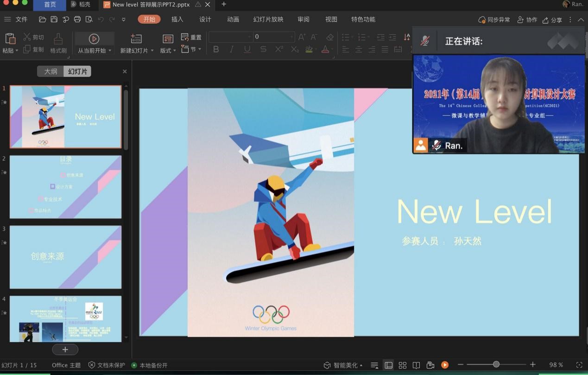Image resolution: width=588 pixels, height=375 pixels.
Task: Toggle superscript formatting
Action: coord(279,49)
